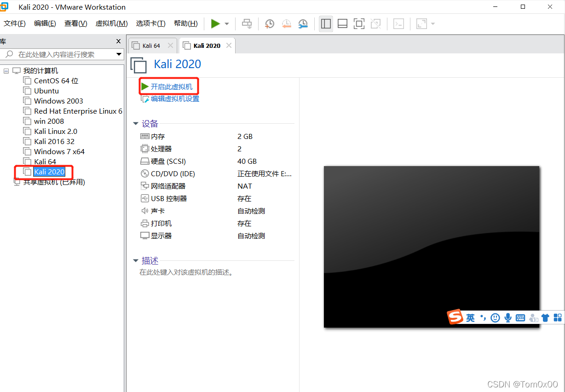565x392 pixels.
Task: Click the Unity mode toolbar icon
Action: pyautogui.click(x=375, y=23)
